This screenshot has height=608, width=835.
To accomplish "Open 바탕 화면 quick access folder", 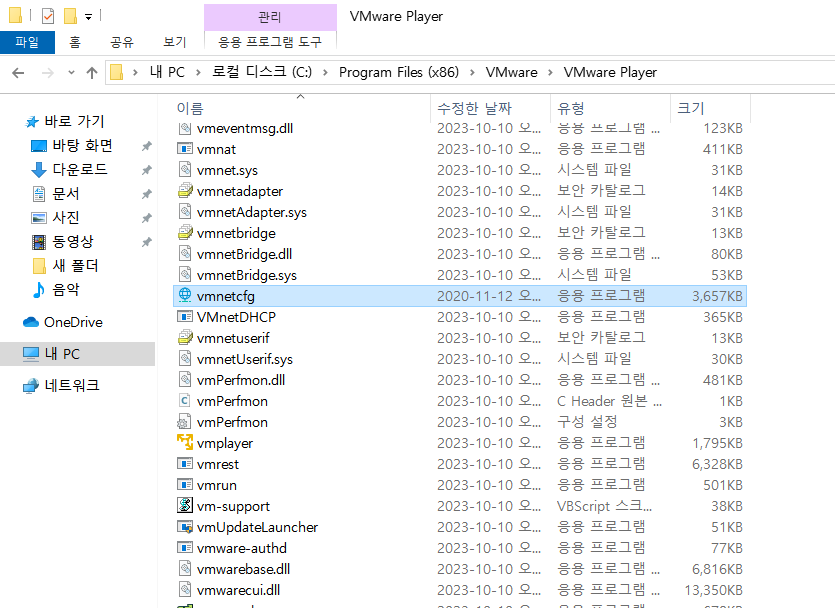I will click(72, 145).
